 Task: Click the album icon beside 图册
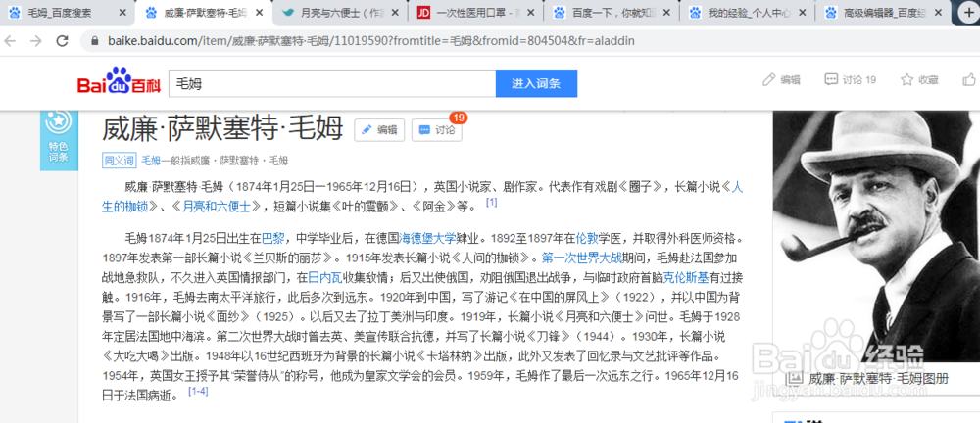pyautogui.click(x=796, y=379)
